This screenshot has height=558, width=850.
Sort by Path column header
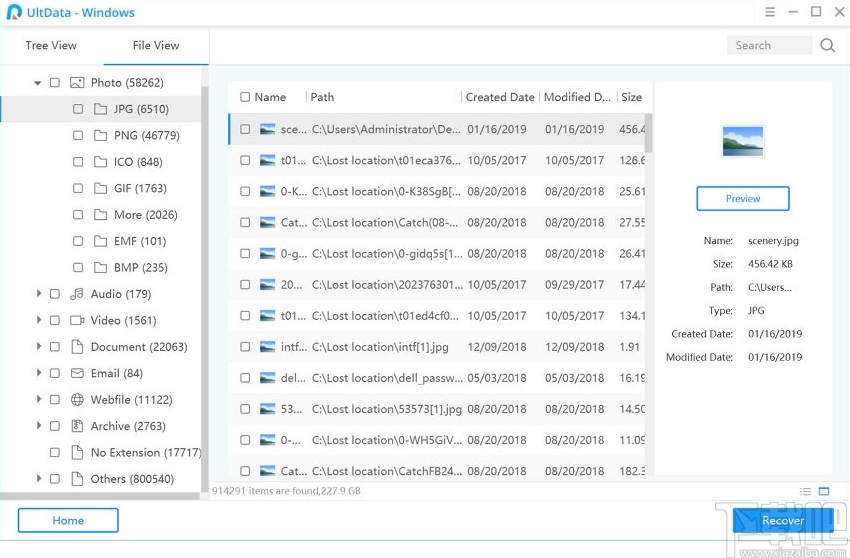point(322,97)
